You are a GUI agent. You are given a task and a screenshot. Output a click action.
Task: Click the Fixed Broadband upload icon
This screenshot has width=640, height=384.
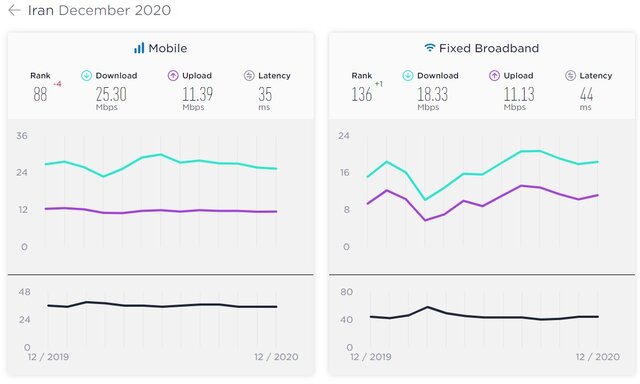pyautogui.click(x=494, y=75)
